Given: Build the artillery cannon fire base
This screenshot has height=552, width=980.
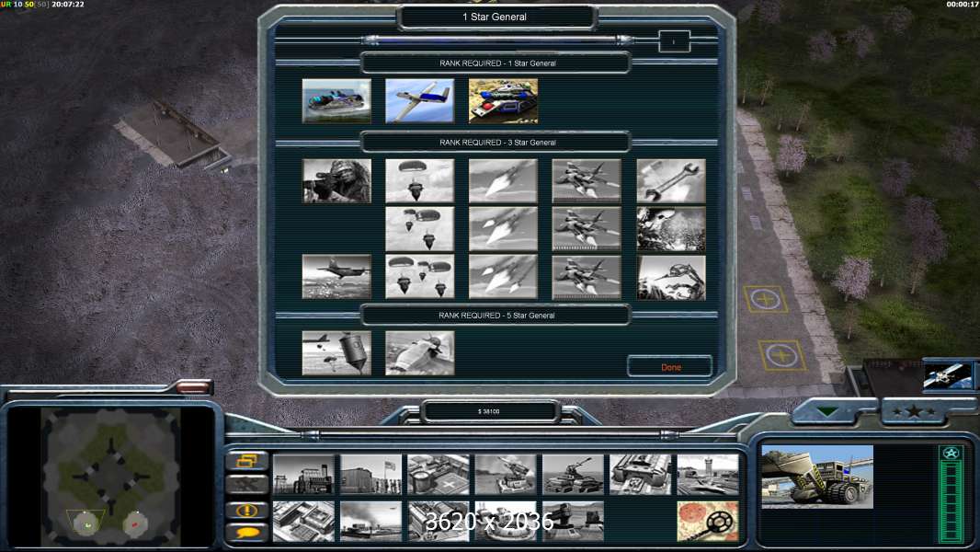Looking at the screenshot, I should point(573,474).
